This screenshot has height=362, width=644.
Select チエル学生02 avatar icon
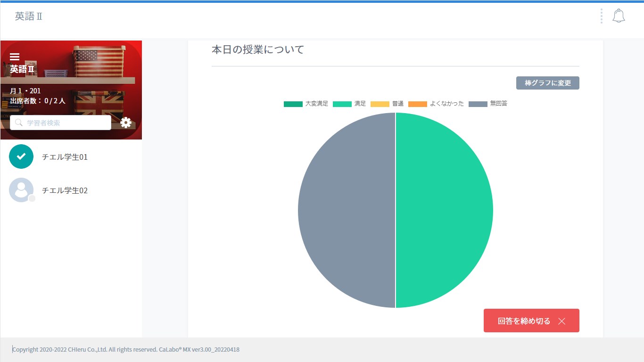(x=21, y=190)
